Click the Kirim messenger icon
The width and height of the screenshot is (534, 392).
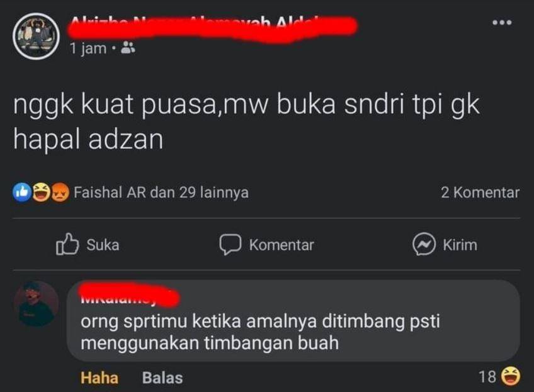(424, 244)
